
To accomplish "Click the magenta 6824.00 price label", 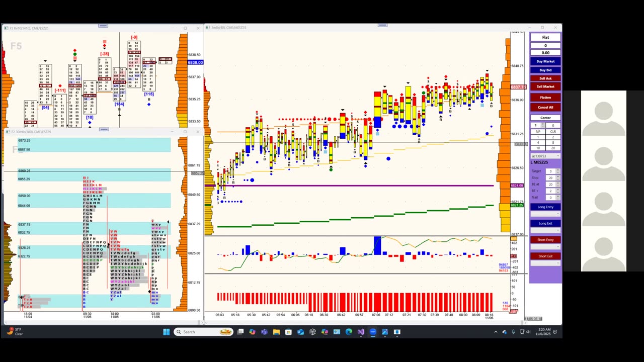I will [517, 186].
